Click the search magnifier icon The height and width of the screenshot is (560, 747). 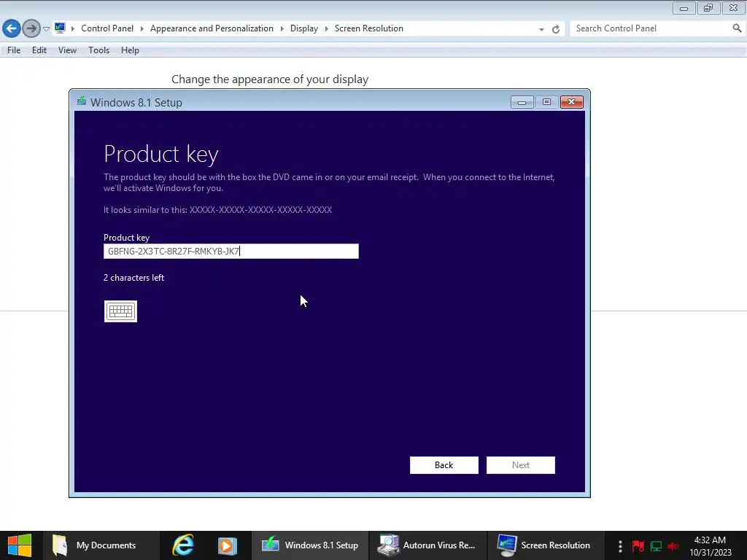pyautogui.click(x=737, y=28)
